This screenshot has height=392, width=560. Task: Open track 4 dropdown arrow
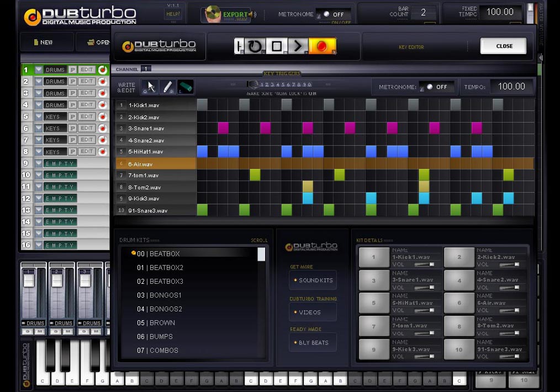pos(38,104)
